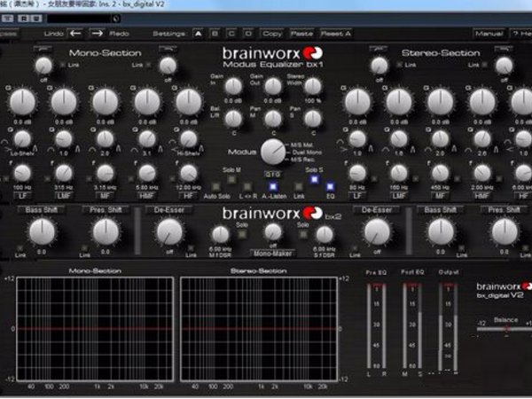Toggle Solo for the M f DSR de-esser
This screenshot has width=532, height=399.
[242, 234]
